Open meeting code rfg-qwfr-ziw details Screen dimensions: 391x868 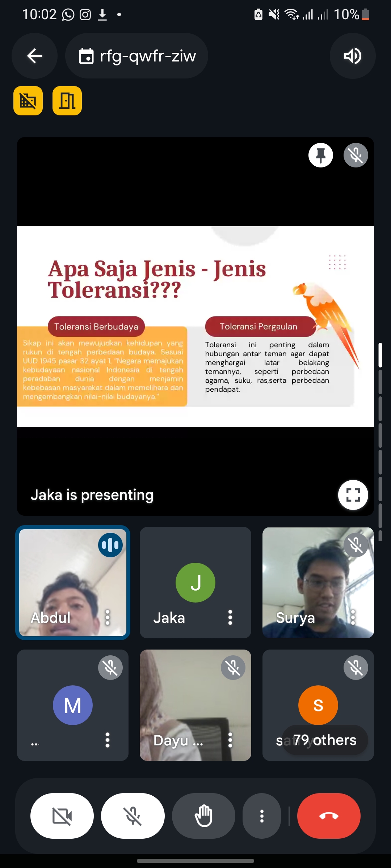point(137,56)
